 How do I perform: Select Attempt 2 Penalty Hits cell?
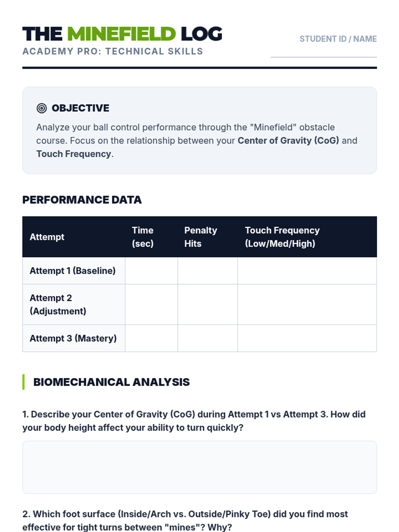[207, 305]
